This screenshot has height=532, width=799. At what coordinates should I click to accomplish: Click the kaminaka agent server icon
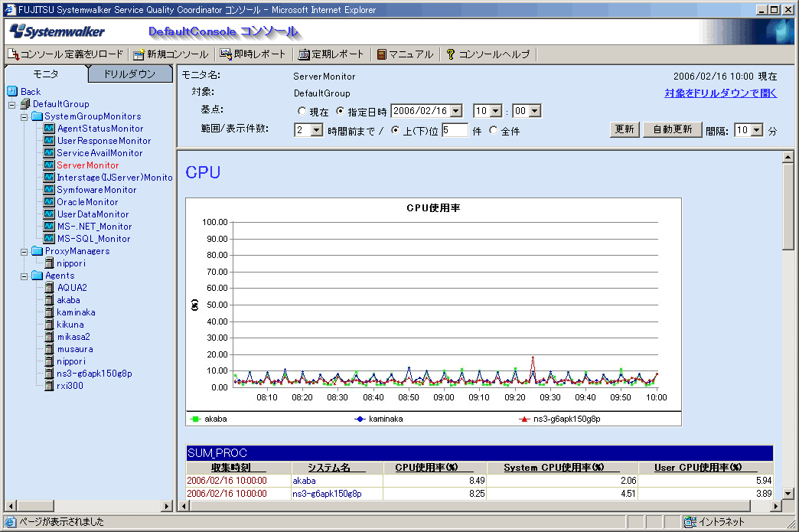point(49,312)
